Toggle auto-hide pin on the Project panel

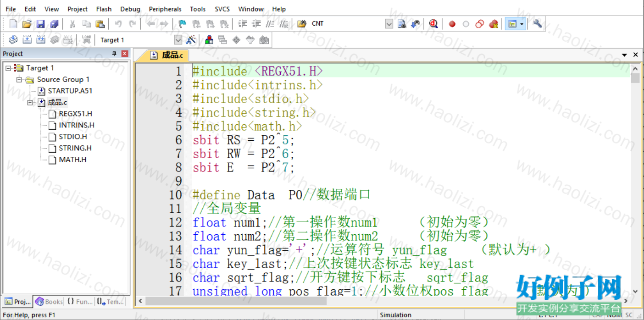[x=114, y=54]
